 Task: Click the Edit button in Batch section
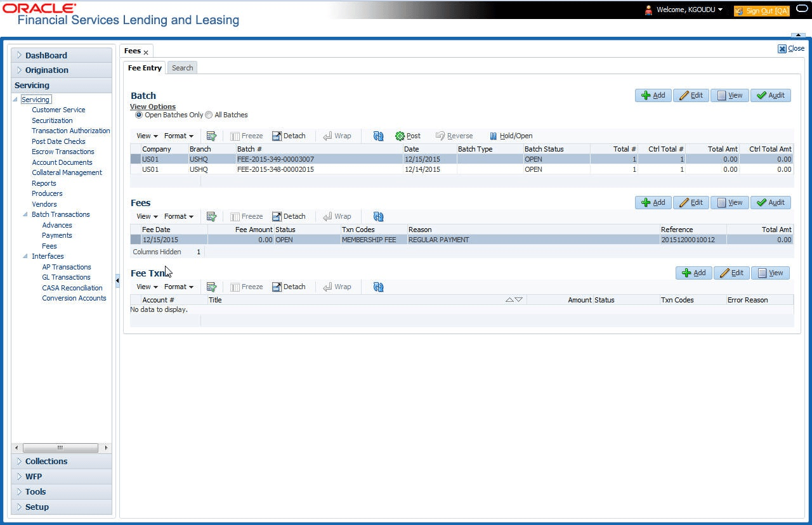pos(691,95)
